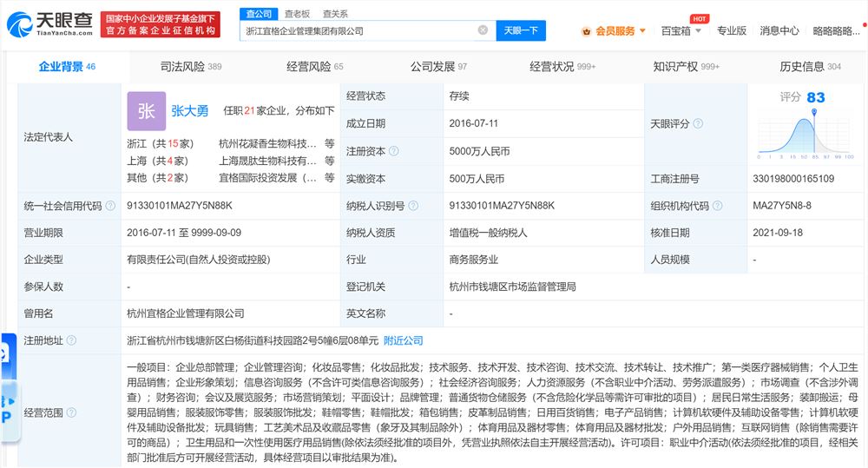Image resolution: width=868 pixels, height=468 pixels.
Task: Click into the company name search field
Action: pos(356,30)
